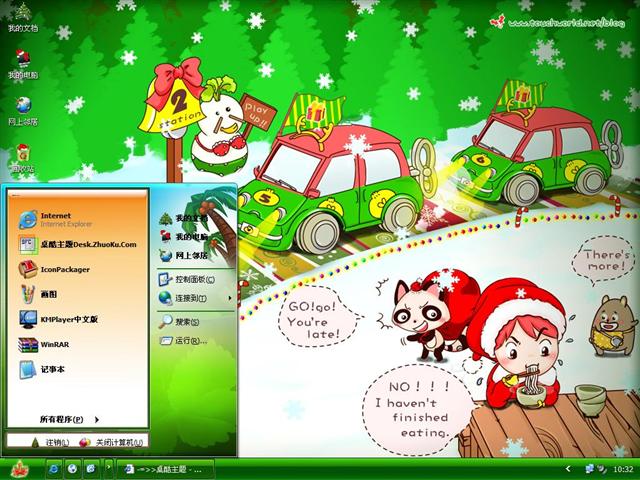Screen dimensions: 640x480
Task: Click the third quick launch icon
Action: coord(91,469)
